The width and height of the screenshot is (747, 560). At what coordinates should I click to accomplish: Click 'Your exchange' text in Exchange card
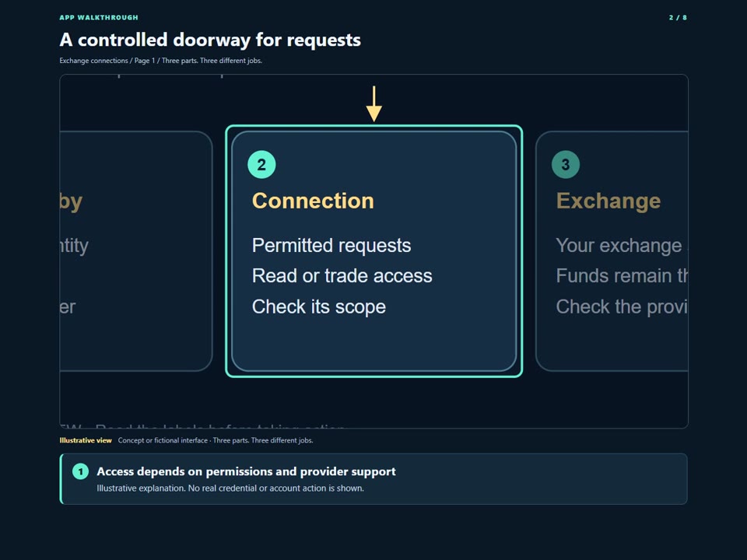(619, 246)
